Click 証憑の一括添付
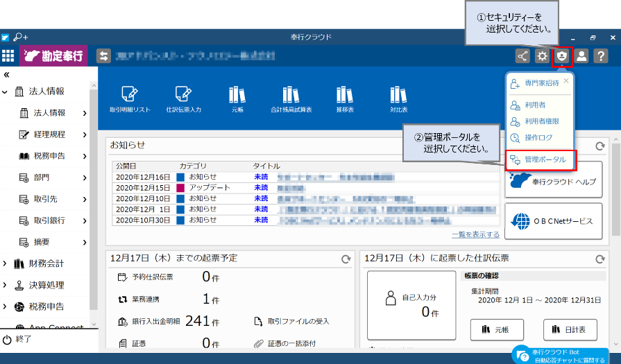Image resolution: width=621 pixels, height=364 pixels. [x=284, y=343]
